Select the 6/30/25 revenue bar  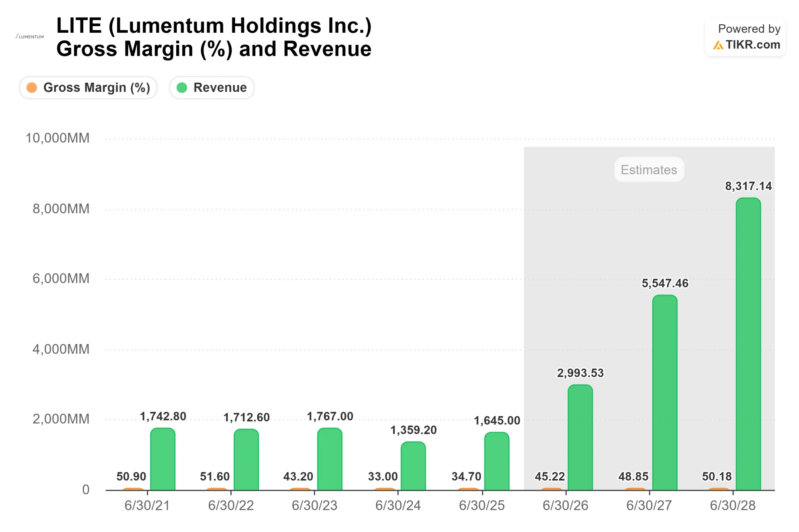497,461
